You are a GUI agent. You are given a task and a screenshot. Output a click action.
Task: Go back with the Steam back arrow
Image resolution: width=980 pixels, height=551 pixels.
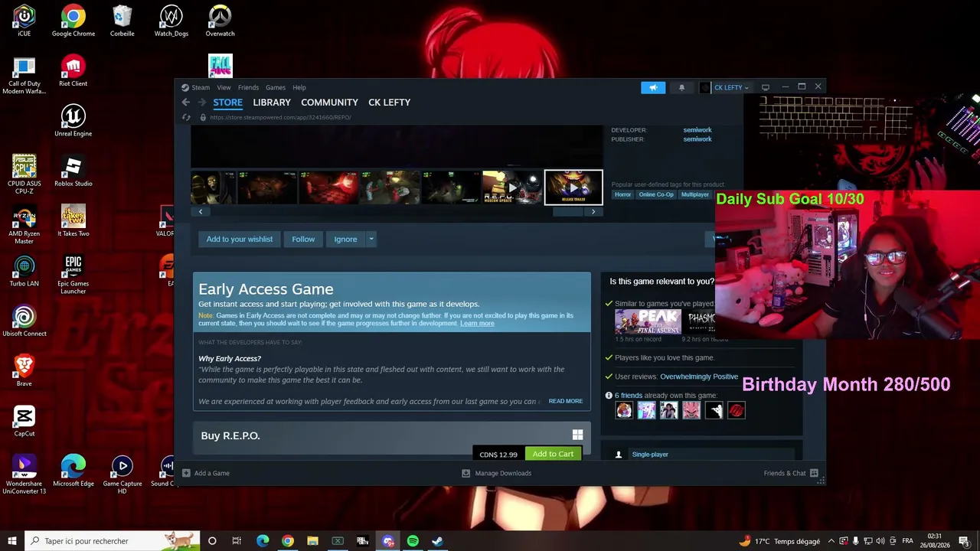185,103
